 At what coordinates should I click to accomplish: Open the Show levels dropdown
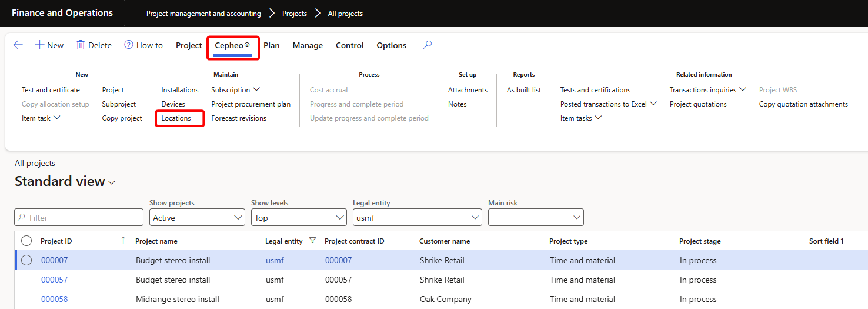[x=340, y=218]
